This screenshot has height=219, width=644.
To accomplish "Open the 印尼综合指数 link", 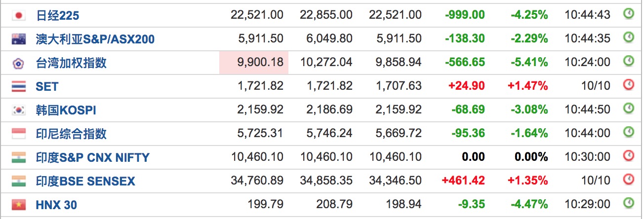I will pyautogui.click(x=71, y=134).
